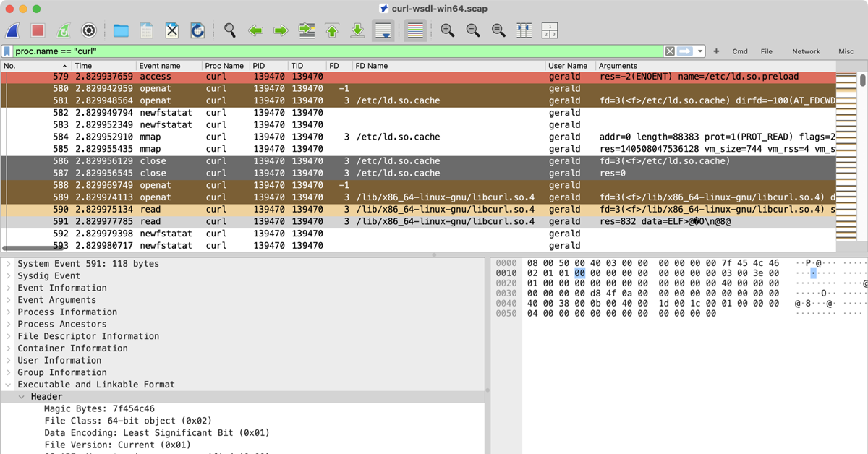Apply the Misc filter button
This screenshot has width=868, height=454.
tap(846, 51)
